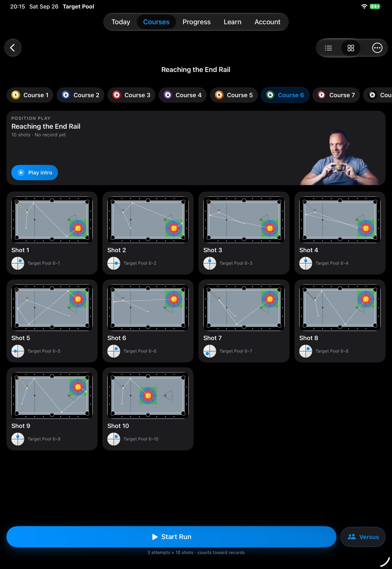The height and width of the screenshot is (569, 392).
Task: Click the "Target Pool 6-7" label
Action: point(236,351)
